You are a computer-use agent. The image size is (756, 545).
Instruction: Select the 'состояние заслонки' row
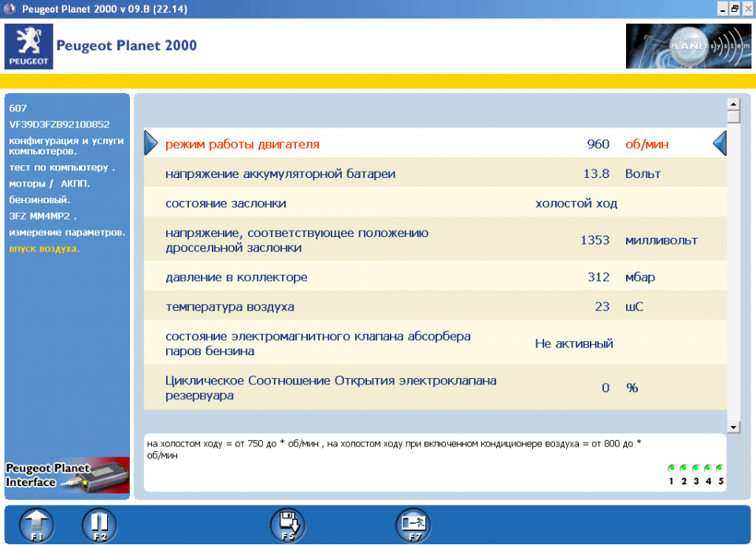pyautogui.click(x=435, y=203)
